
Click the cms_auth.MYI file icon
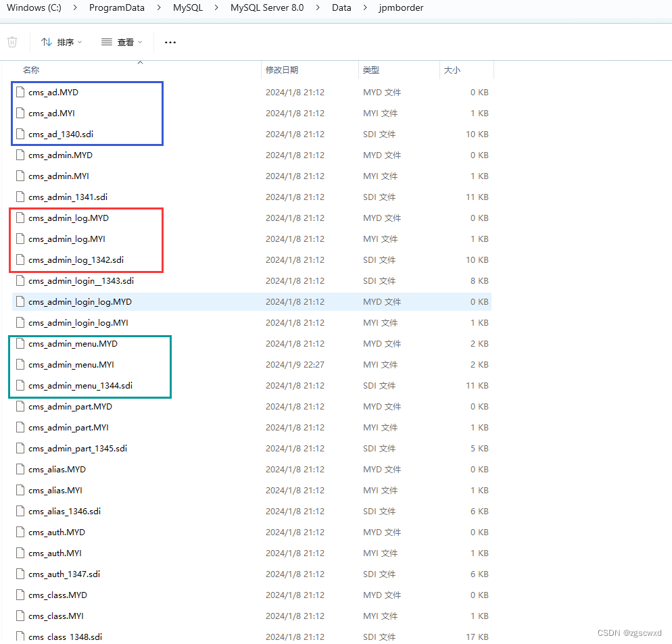[20, 553]
